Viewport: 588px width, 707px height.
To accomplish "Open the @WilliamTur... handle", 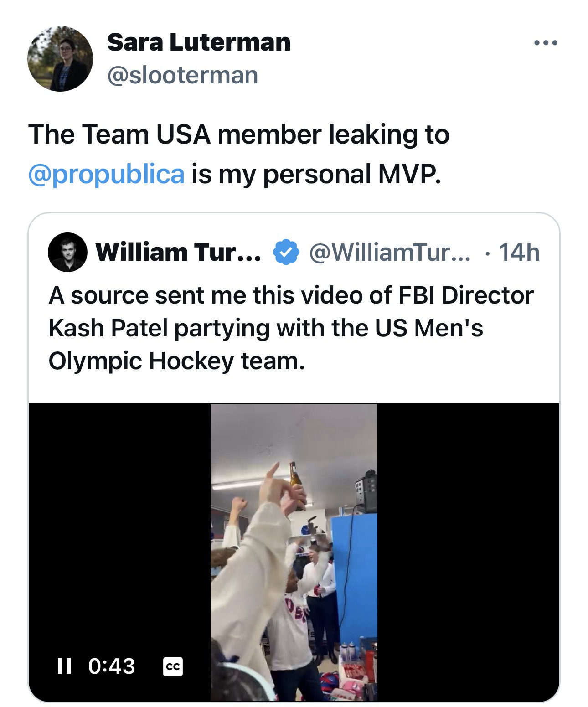I will [x=391, y=252].
